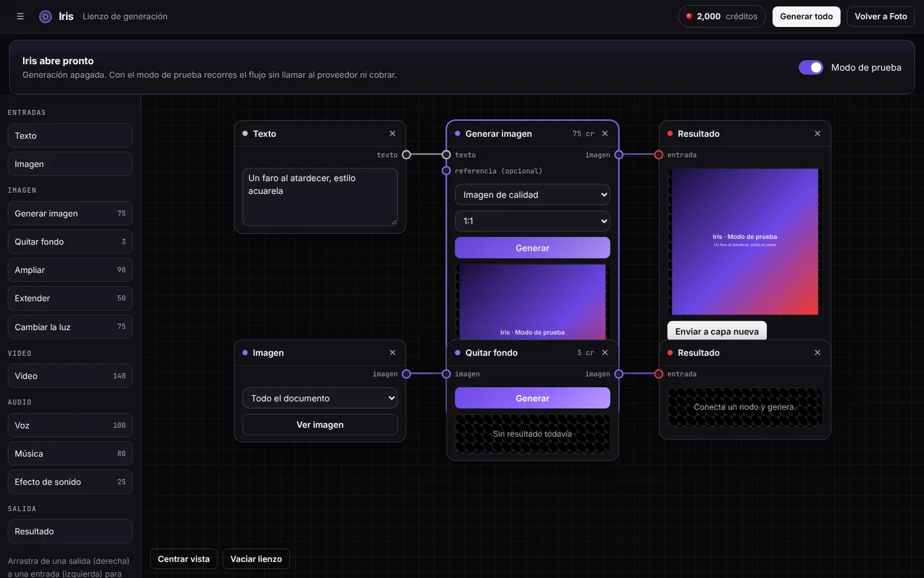
Task: Click Enviar a capa nueva button
Action: click(717, 331)
